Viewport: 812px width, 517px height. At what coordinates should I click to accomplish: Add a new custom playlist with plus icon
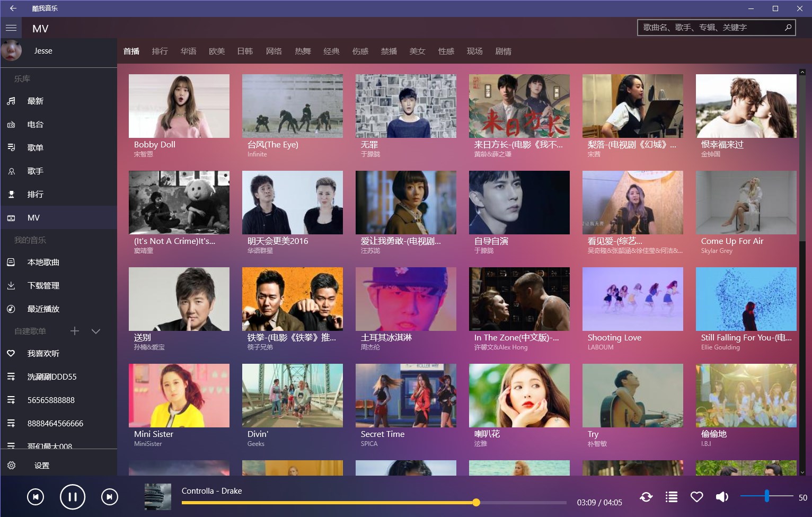point(75,331)
